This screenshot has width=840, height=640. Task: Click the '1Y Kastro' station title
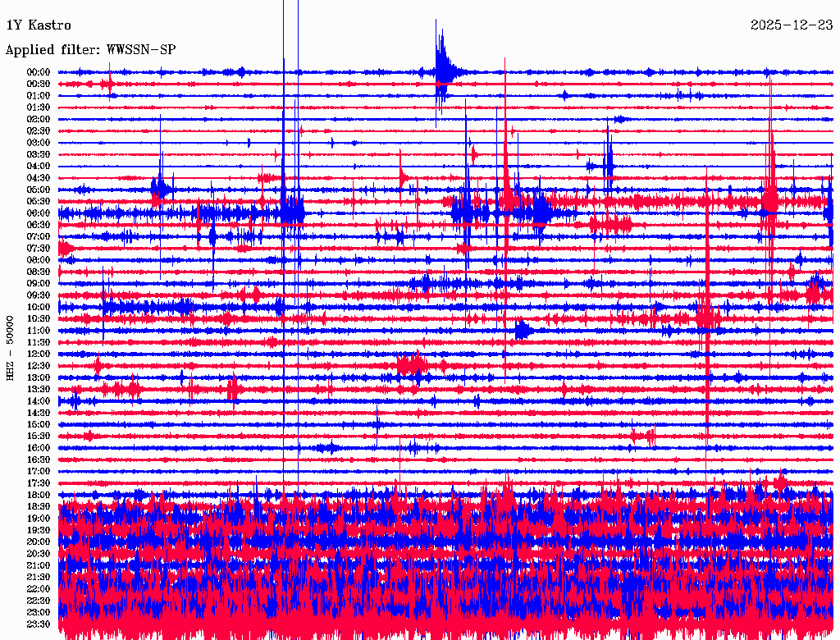39,25
